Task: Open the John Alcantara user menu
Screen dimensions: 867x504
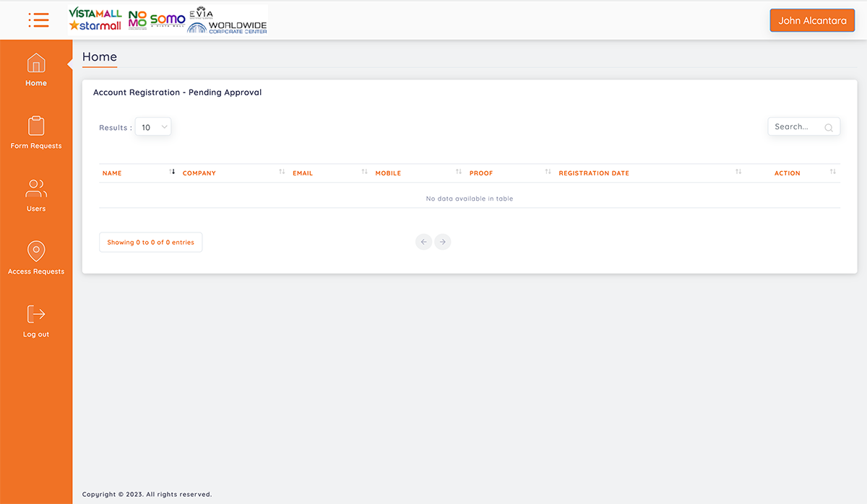Action: (x=812, y=21)
